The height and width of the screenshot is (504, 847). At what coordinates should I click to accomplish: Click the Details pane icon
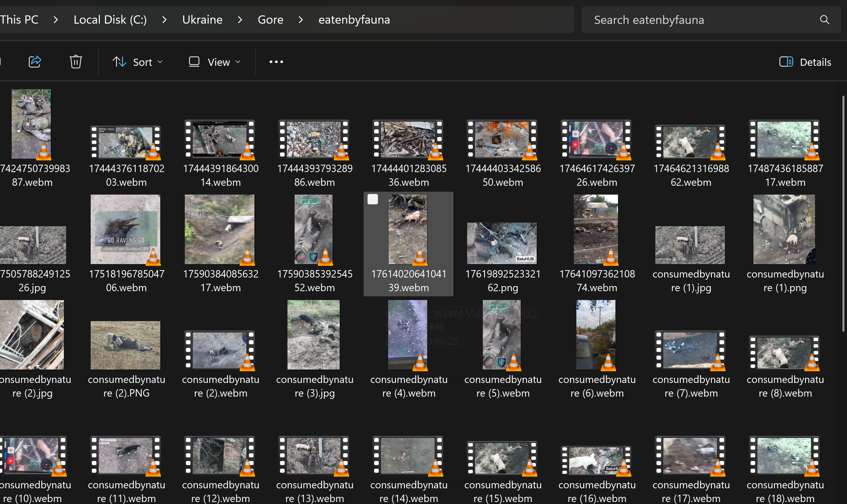(x=786, y=62)
